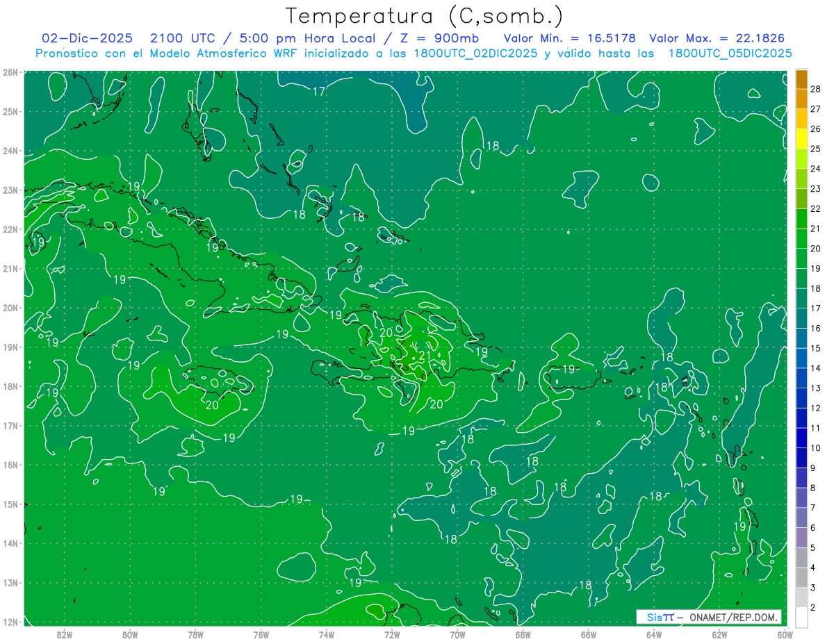Click the legend scale label "16"
Viewport: 834px width, 644px height.
click(x=816, y=328)
